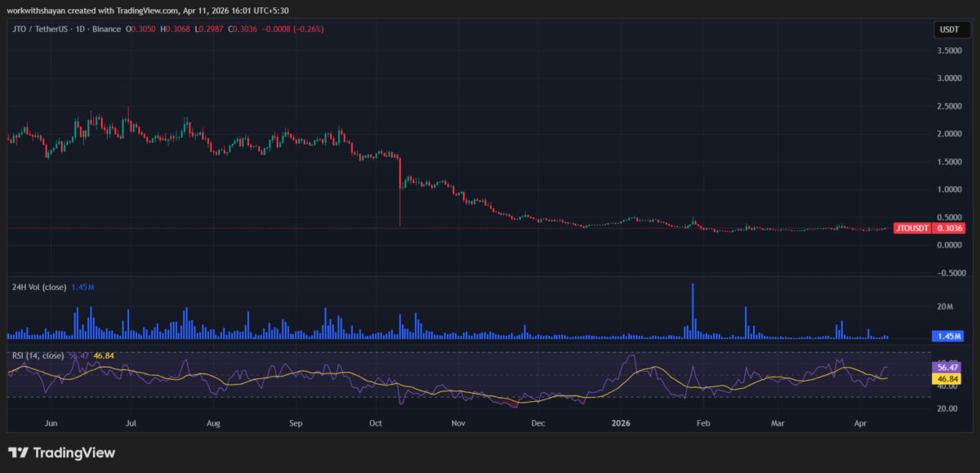
Task: Click the RSI (14, close) indicator label
Action: tap(37, 355)
